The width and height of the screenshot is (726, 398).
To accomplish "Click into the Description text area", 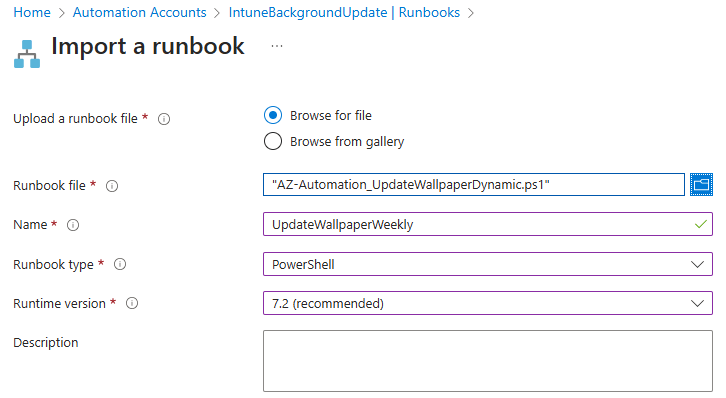I will [x=488, y=361].
